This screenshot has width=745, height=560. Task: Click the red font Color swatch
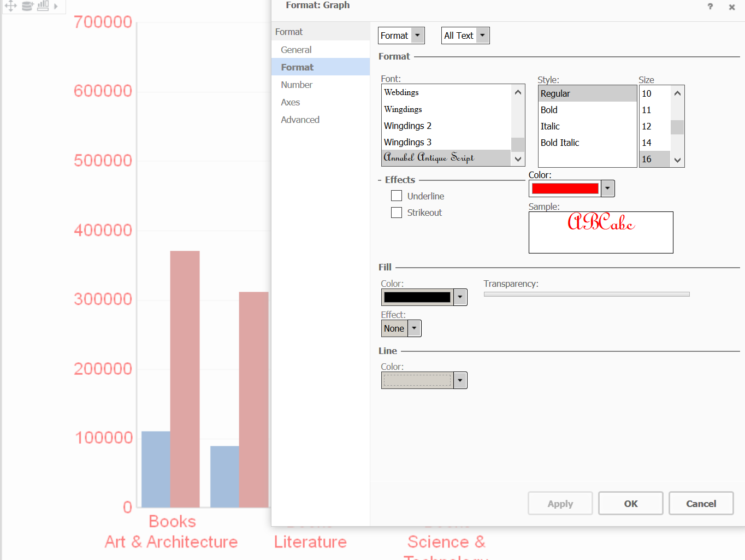(565, 188)
